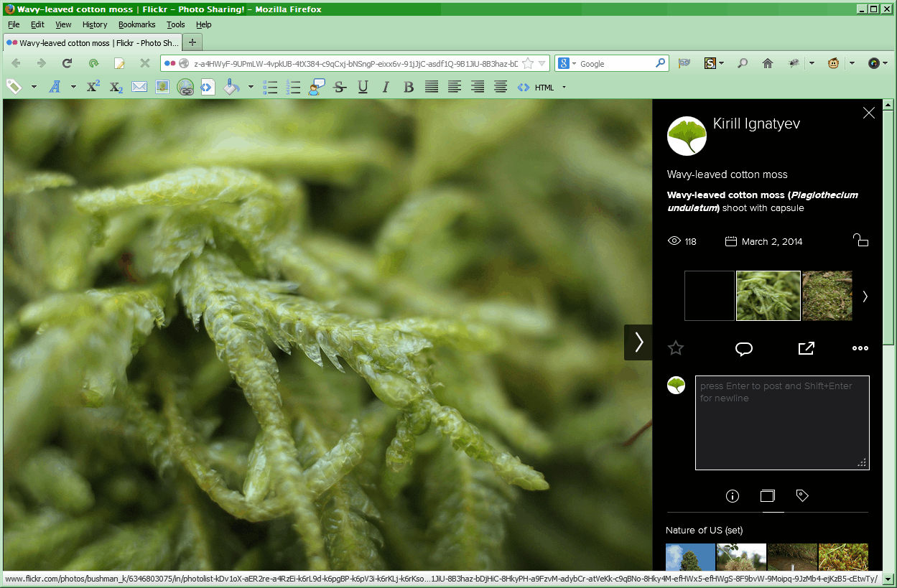Screen dimensions: 897x588
Task: Apply underline formatting
Action: pos(363,87)
